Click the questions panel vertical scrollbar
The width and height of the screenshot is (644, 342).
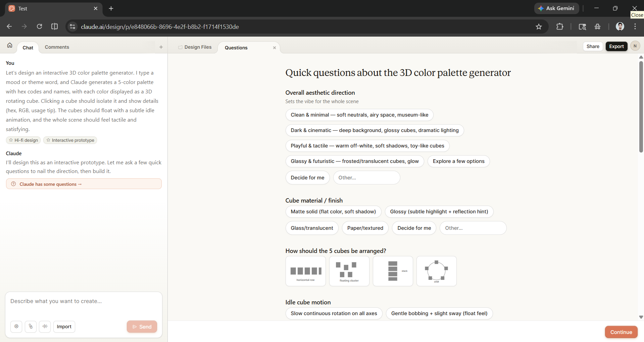click(641, 107)
